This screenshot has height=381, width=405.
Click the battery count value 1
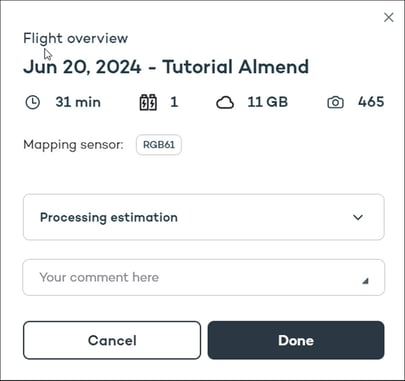(174, 102)
